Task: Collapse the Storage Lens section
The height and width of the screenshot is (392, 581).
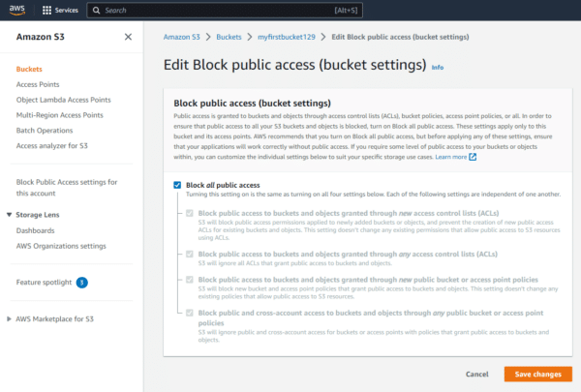Action: [10, 214]
